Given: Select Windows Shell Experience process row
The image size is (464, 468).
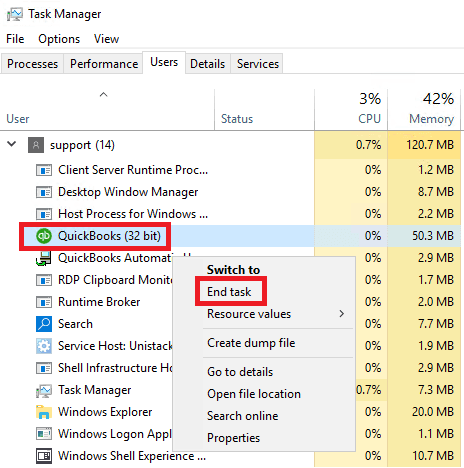Looking at the screenshot, I should click(132, 456).
